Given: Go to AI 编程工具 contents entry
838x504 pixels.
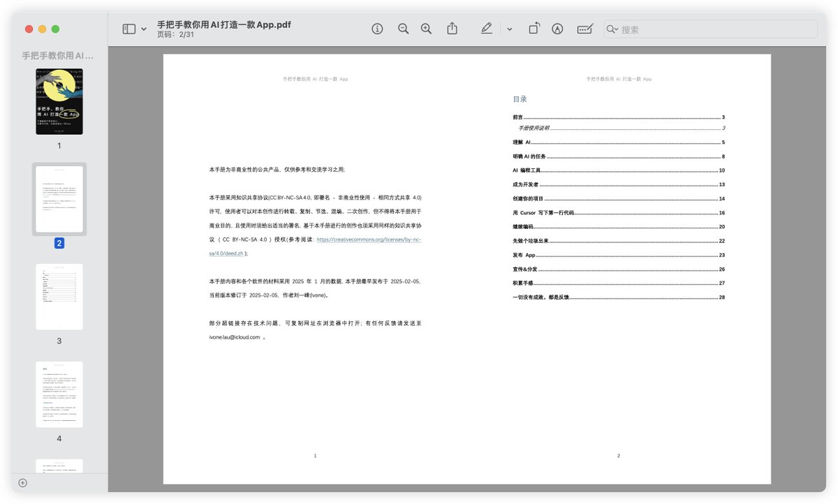Looking at the screenshot, I should tap(619, 170).
